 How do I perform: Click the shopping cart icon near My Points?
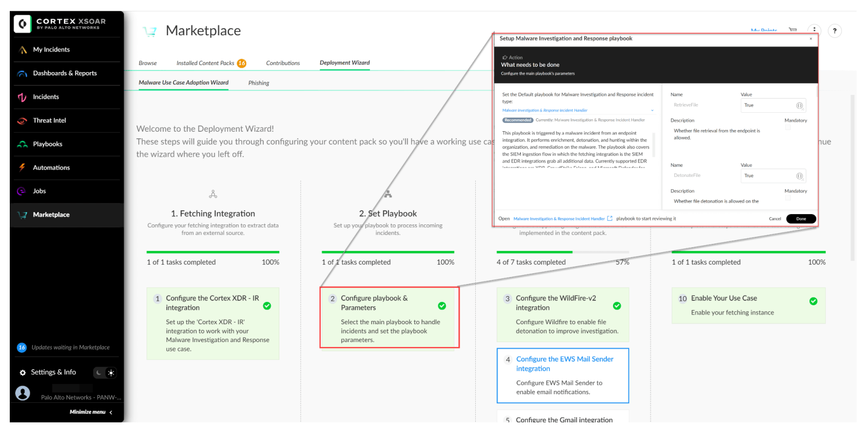click(x=793, y=30)
